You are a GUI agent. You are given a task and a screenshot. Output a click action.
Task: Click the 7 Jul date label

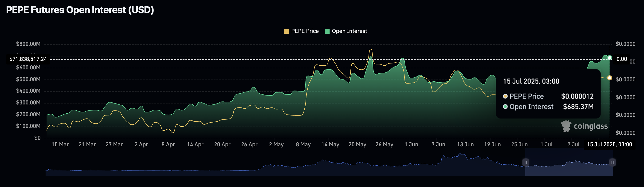point(573,144)
